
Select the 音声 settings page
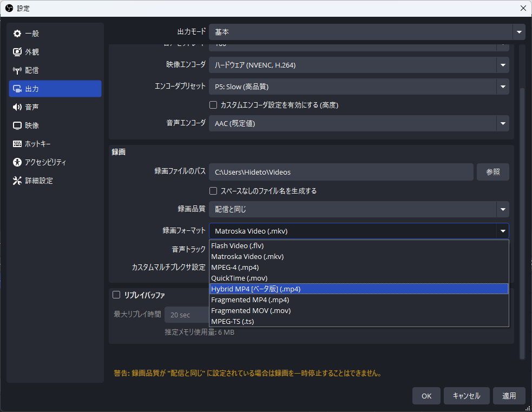coord(55,107)
